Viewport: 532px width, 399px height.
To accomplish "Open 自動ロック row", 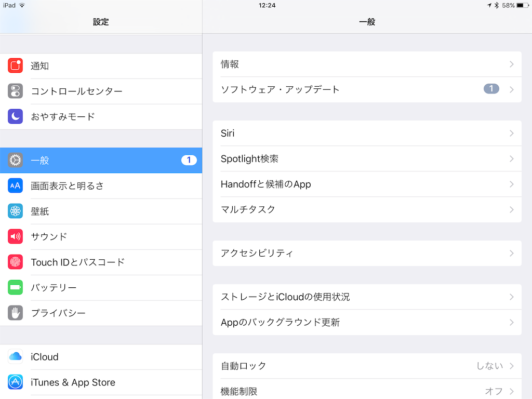I will (367, 366).
